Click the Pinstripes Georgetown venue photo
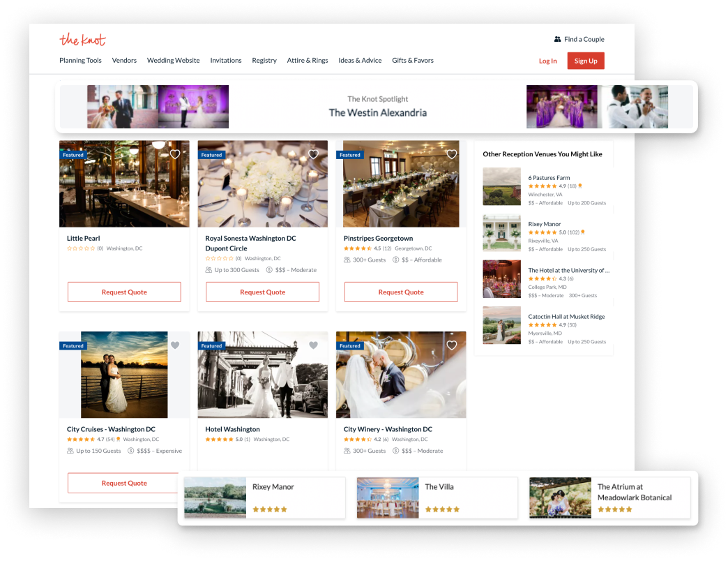This screenshot has width=728, height=561. pyautogui.click(x=401, y=184)
